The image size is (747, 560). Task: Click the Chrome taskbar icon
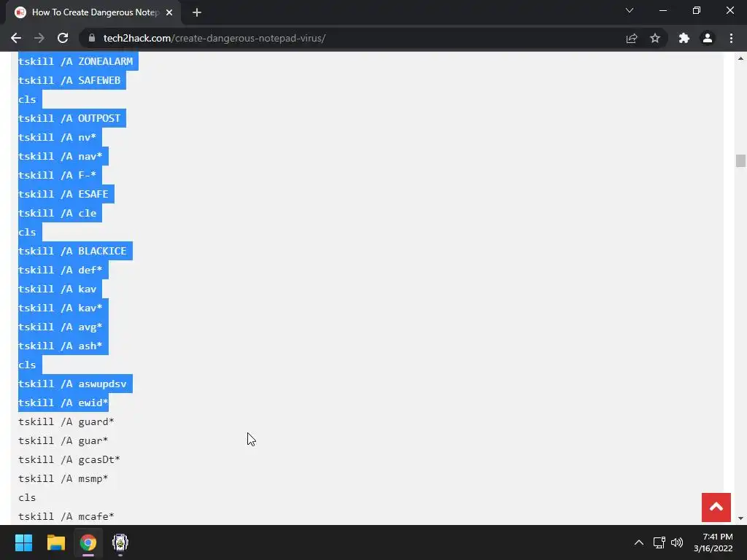(88, 542)
